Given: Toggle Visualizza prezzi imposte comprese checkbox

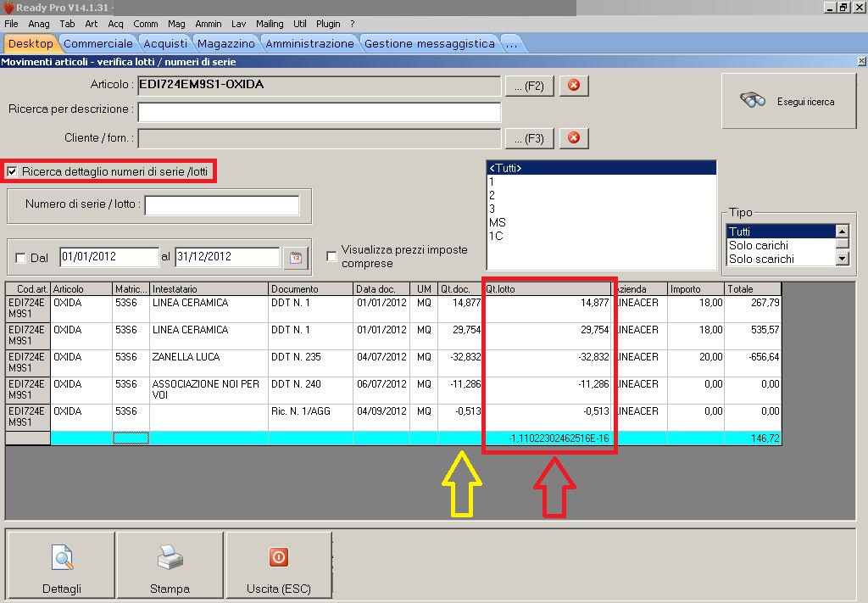Looking at the screenshot, I should coord(331,256).
